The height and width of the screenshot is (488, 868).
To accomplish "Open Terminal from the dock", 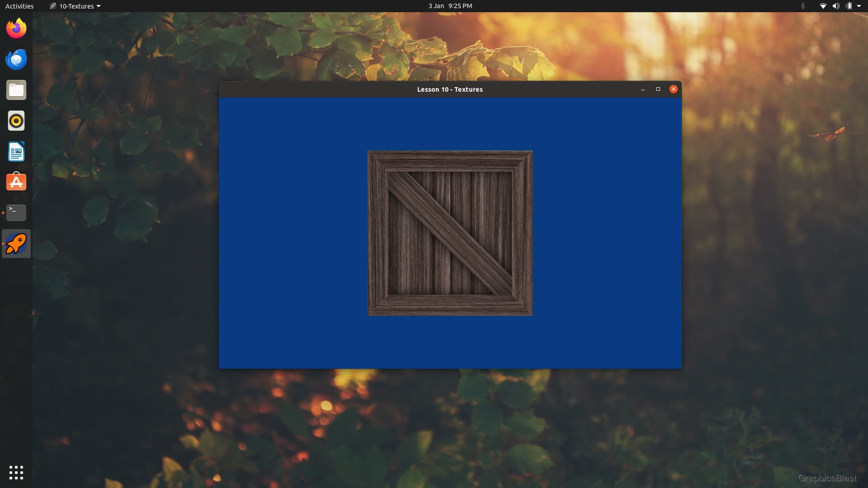I will point(16,213).
